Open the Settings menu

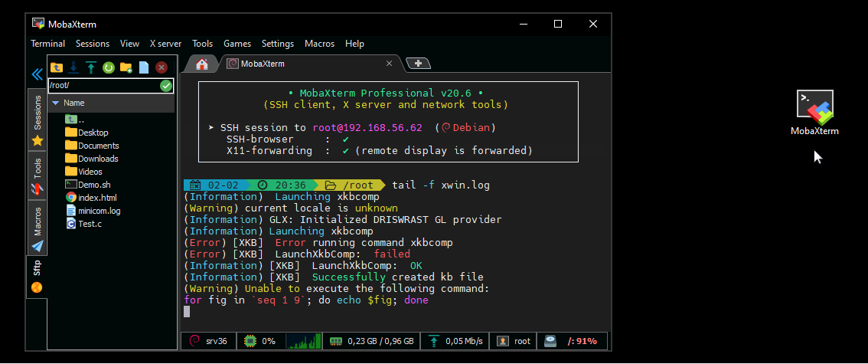click(x=277, y=44)
